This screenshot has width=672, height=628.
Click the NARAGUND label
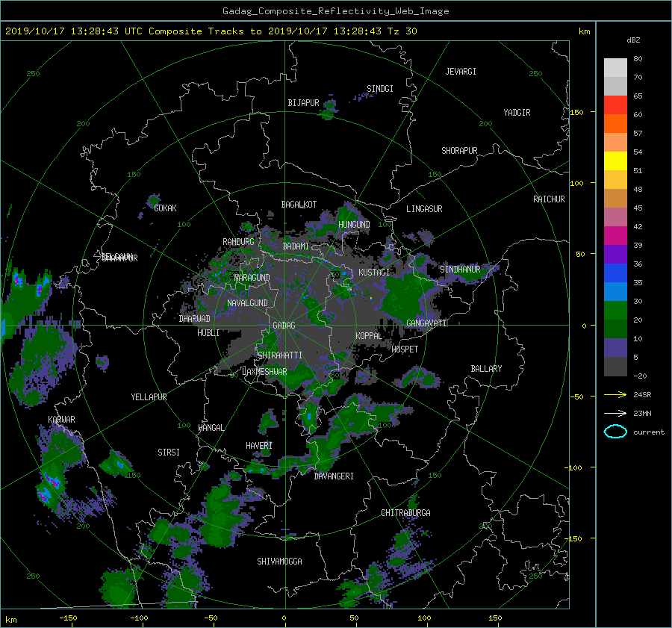[252, 278]
